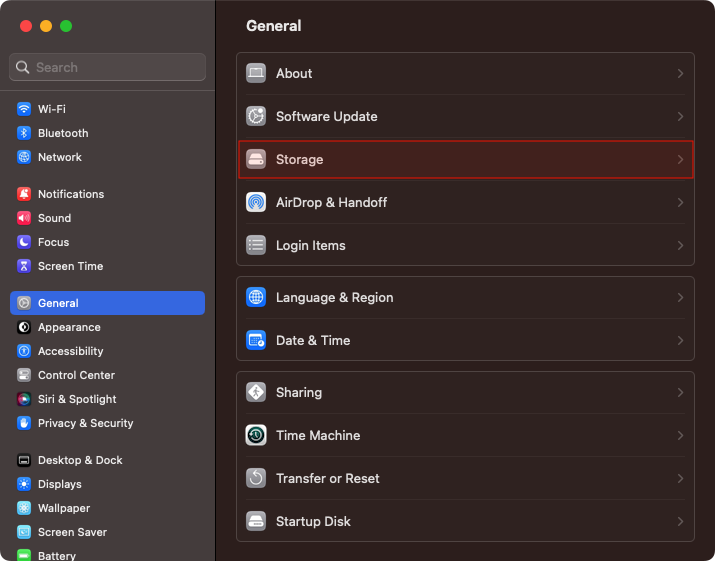The image size is (715, 561).
Task: Open the Transfer or Reset label
Action: click(327, 478)
